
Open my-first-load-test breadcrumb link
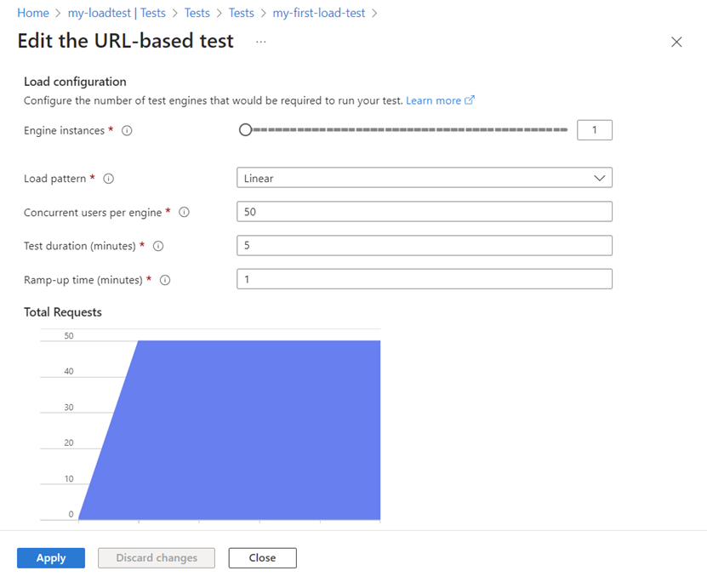pyautogui.click(x=319, y=14)
